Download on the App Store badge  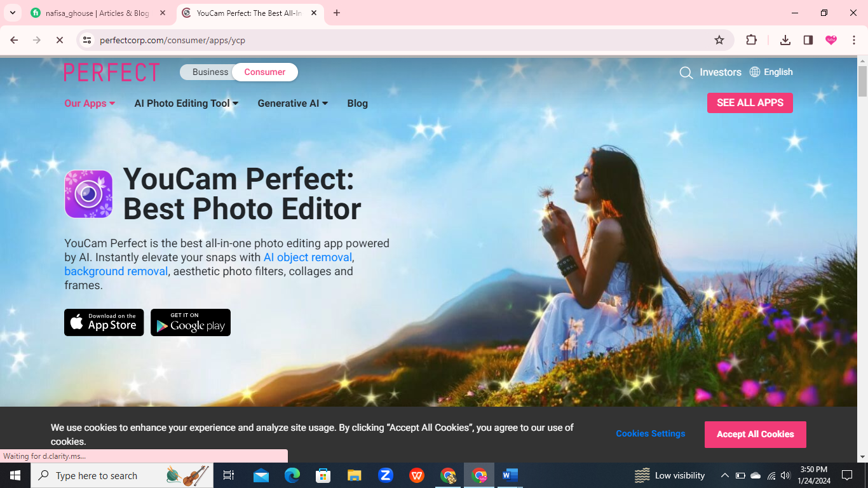[104, 322]
